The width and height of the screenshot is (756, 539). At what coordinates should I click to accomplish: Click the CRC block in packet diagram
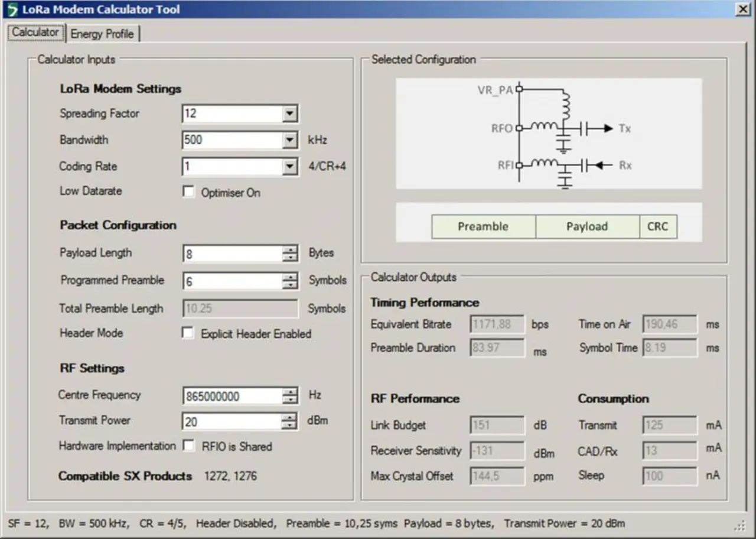659,226
